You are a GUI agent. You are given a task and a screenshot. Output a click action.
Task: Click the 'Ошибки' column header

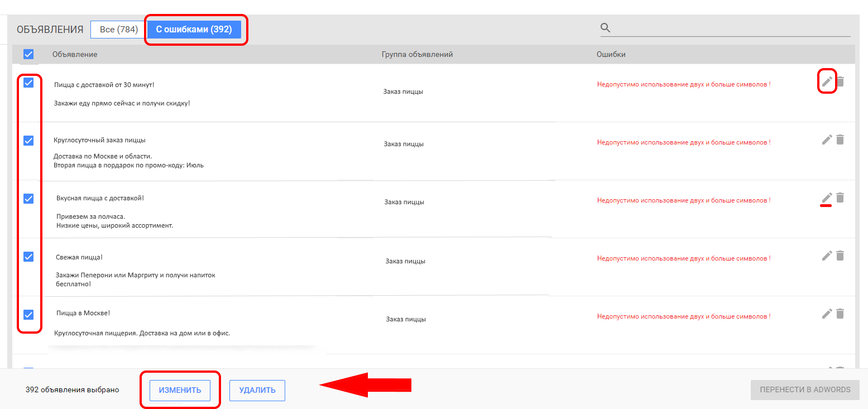click(x=611, y=54)
